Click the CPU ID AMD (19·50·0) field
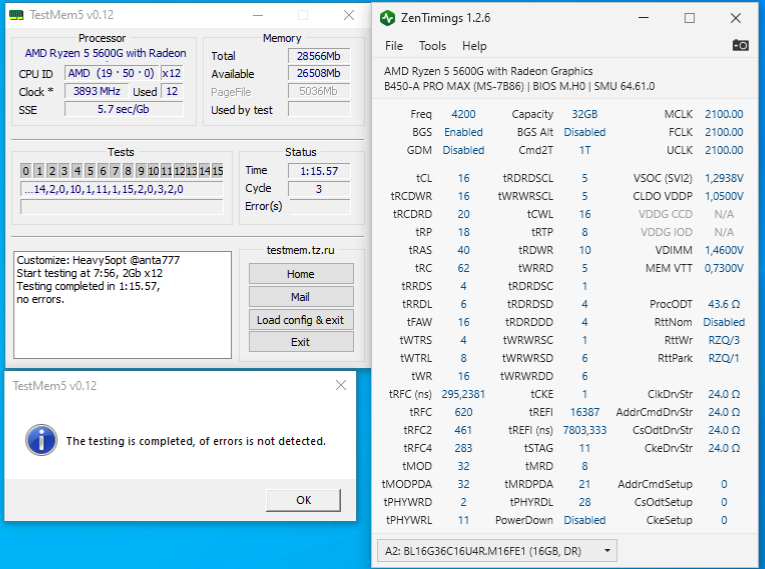This screenshot has width=765, height=569. point(111,73)
